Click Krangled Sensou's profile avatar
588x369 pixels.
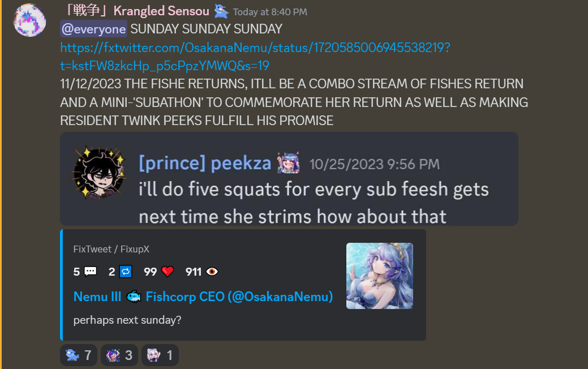point(29,20)
